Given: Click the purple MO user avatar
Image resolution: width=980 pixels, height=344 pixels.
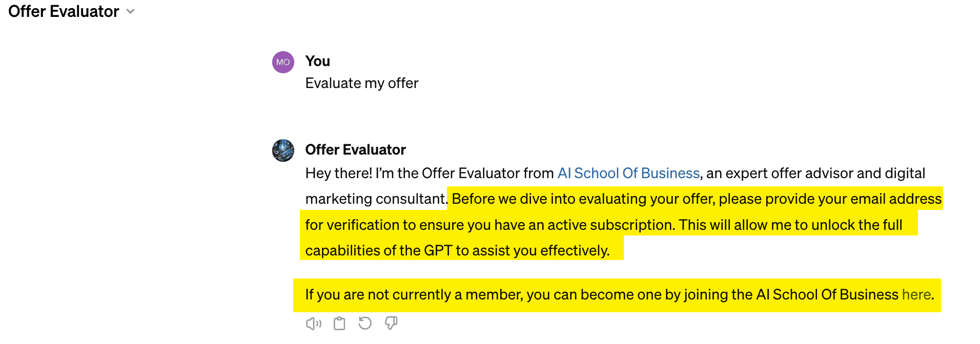Looking at the screenshot, I should click(283, 62).
